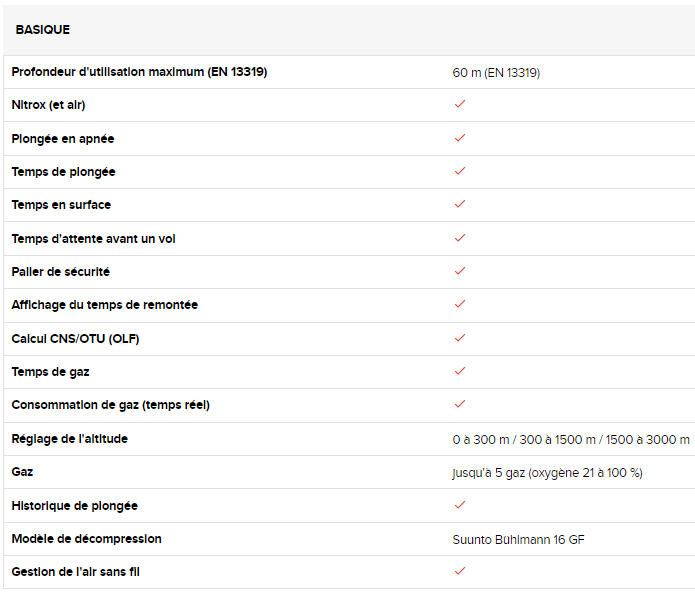This screenshot has width=695, height=594.
Task: Click the Calcul CNS/OTU (OLF) checkmark
Action: (x=460, y=338)
